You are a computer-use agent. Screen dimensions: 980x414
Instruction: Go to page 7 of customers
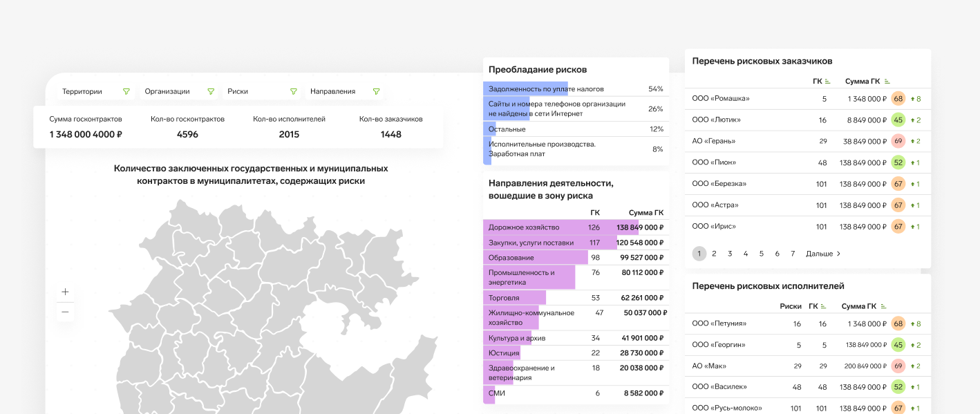pos(793,254)
